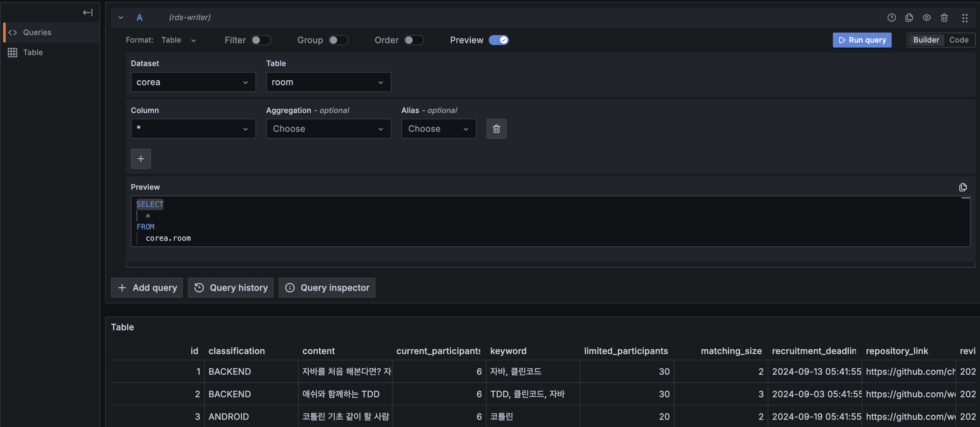Image resolution: width=980 pixels, height=427 pixels.
Task: Disable the Preview switch
Action: tap(498, 40)
